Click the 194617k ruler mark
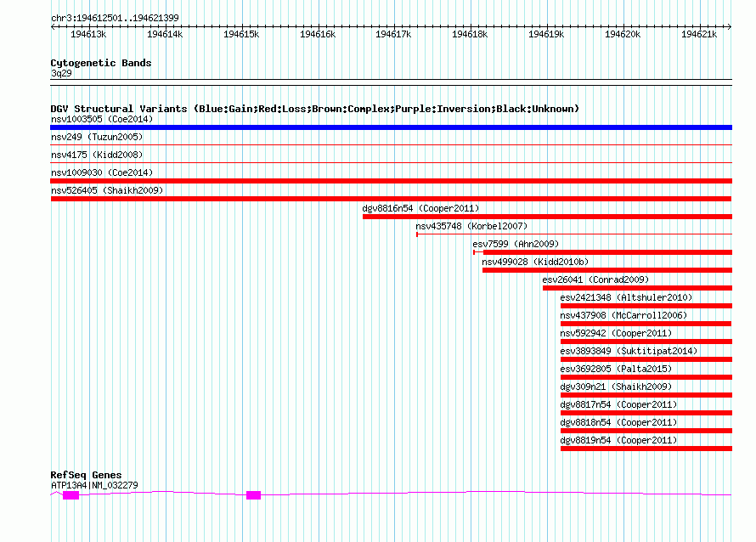Screen dimensions: 756x542 coord(394,34)
